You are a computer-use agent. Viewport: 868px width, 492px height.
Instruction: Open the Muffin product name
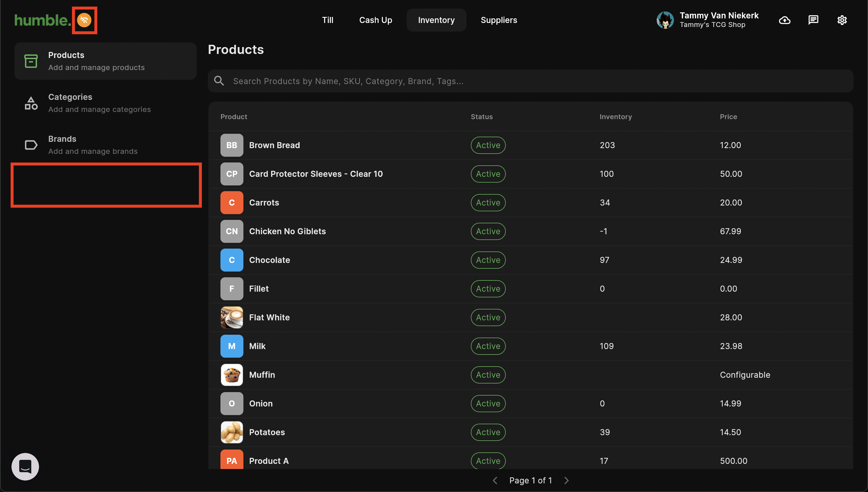click(x=262, y=375)
